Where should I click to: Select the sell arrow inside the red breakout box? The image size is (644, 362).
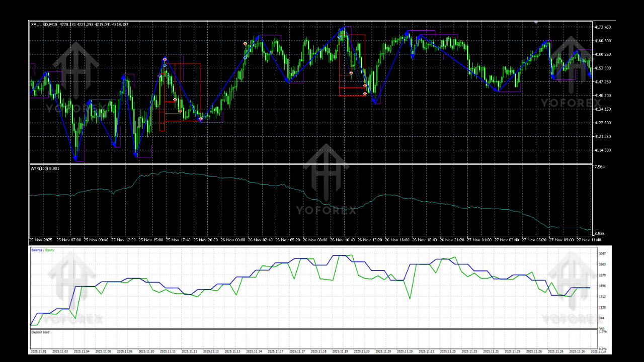click(175, 100)
